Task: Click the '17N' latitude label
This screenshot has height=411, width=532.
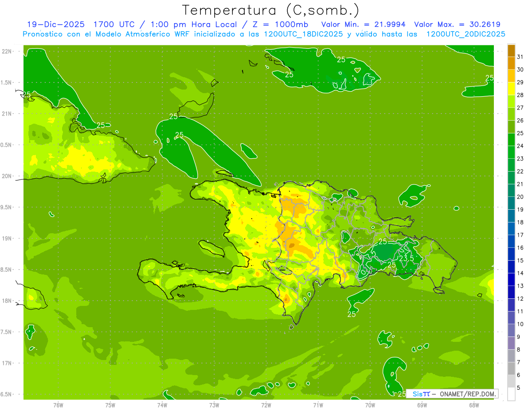Action: [x=7, y=363]
